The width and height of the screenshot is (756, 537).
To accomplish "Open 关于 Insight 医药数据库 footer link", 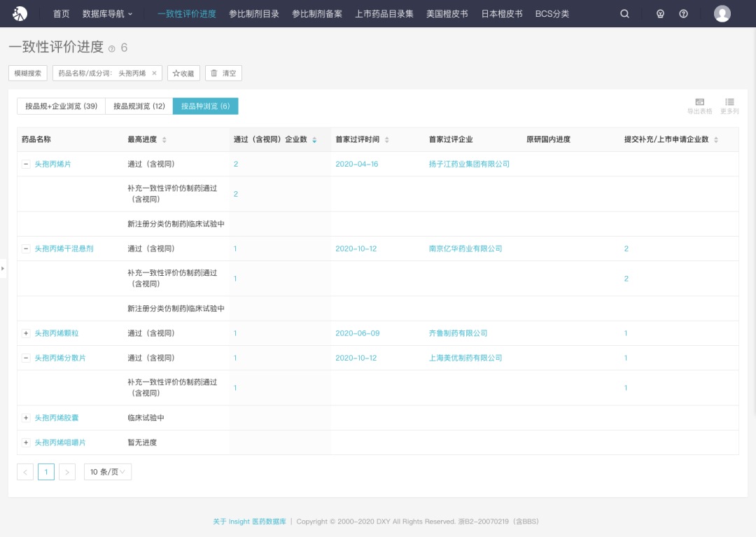I will coord(249,522).
